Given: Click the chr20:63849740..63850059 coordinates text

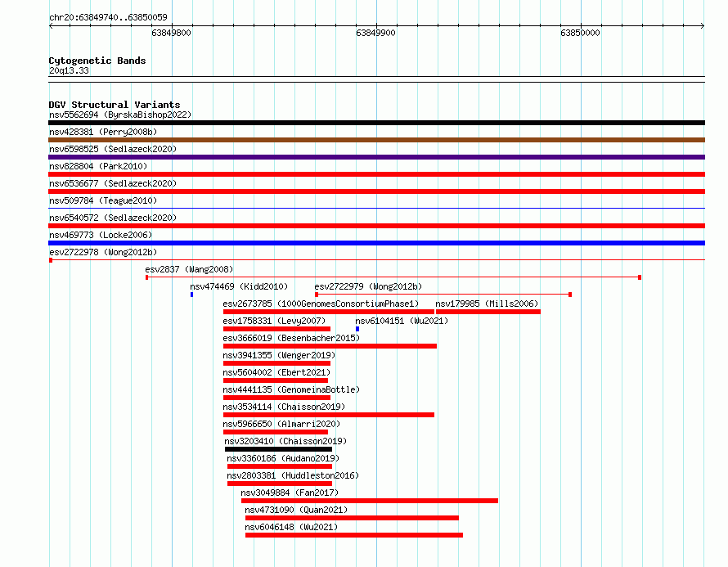Looking at the screenshot, I should point(108,17).
